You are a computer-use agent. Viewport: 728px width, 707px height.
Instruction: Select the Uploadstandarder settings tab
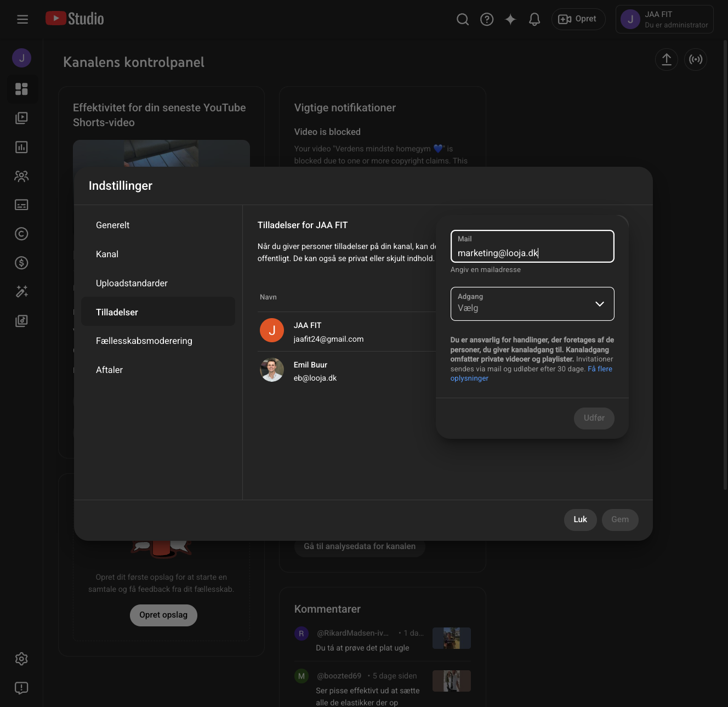pos(158,283)
